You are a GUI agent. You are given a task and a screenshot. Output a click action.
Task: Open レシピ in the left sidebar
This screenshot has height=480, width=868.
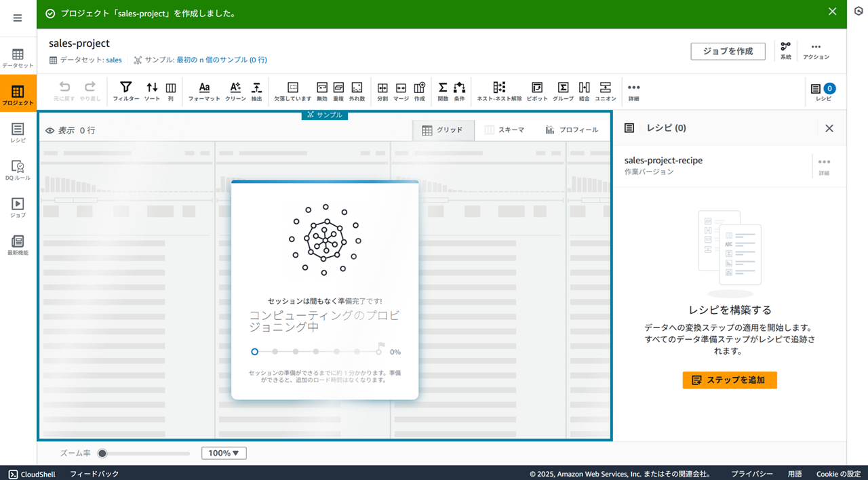click(18, 133)
